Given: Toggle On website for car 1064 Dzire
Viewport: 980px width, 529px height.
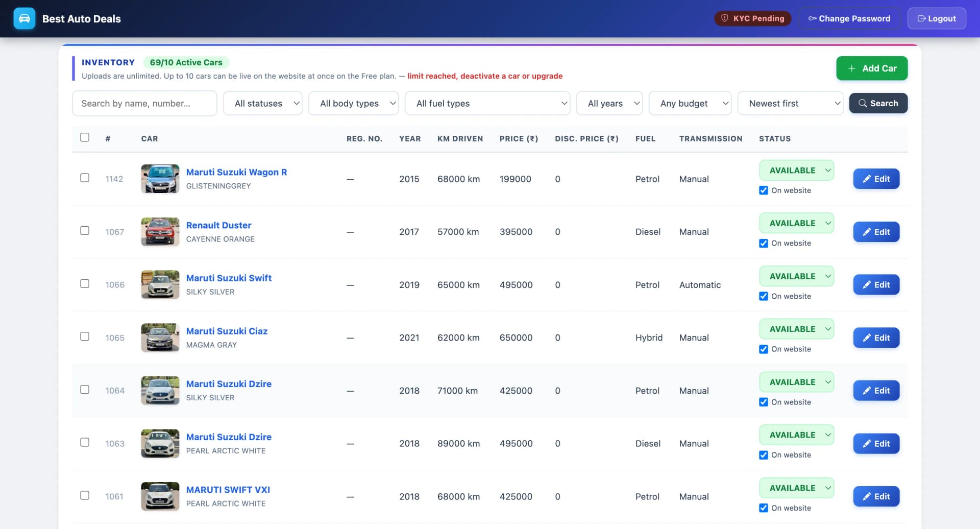Looking at the screenshot, I should pos(764,402).
